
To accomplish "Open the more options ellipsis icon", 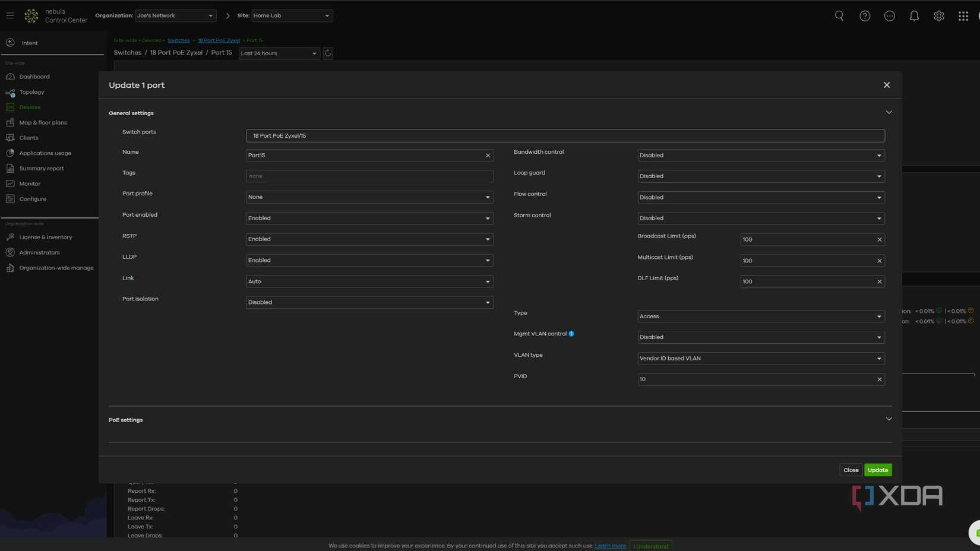I will (890, 16).
